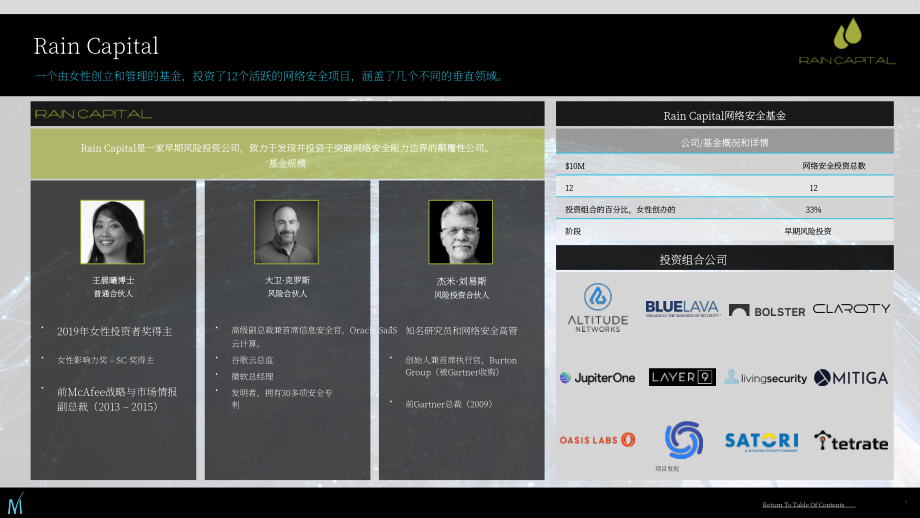Click the 早期风险投资 cell
The image size is (920, 518).
pyautogui.click(x=808, y=231)
